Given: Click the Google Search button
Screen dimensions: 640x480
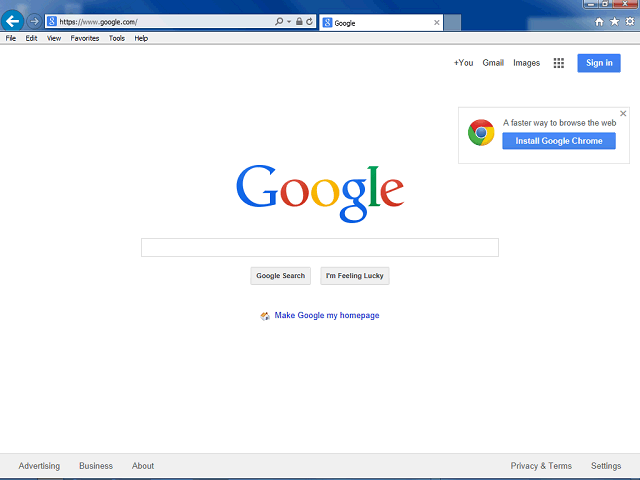Looking at the screenshot, I should tap(281, 276).
